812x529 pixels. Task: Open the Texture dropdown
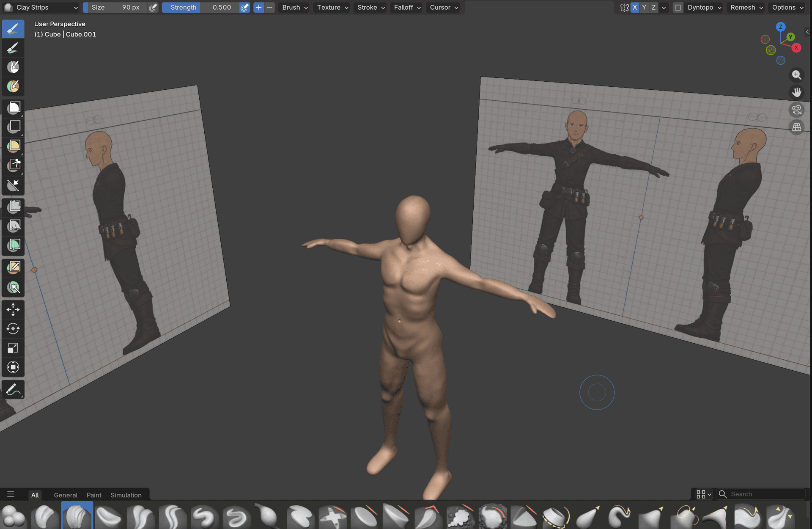coord(332,7)
